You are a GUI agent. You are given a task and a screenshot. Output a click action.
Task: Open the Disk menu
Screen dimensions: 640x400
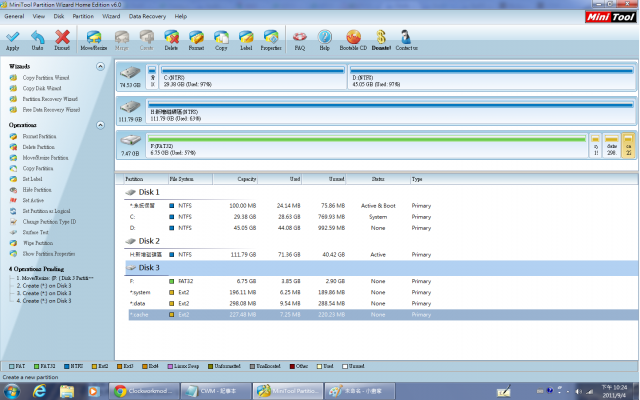click(59, 16)
